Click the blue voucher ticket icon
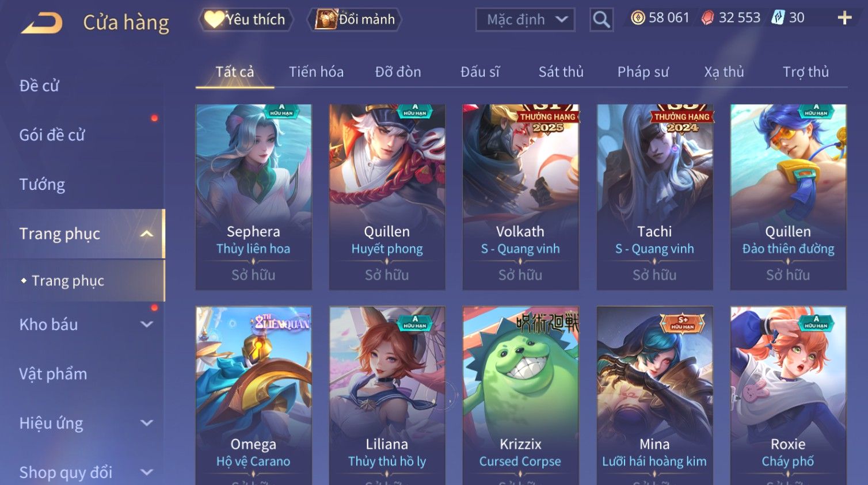 tap(778, 18)
